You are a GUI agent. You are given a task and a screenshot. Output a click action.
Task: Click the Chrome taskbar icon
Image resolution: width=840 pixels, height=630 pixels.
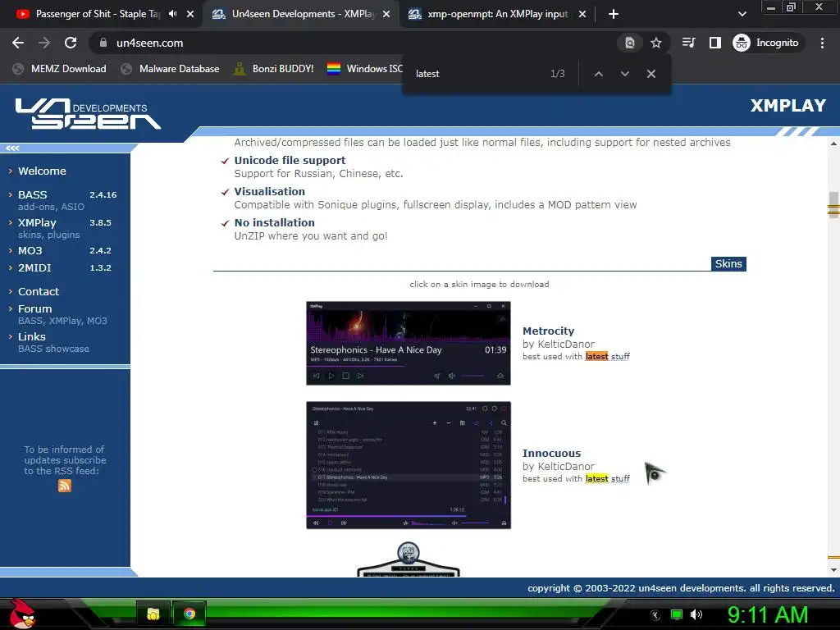click(x=189, y=614)
